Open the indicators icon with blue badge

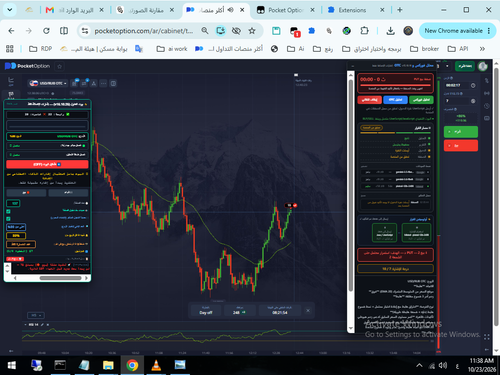coord(84,83)
